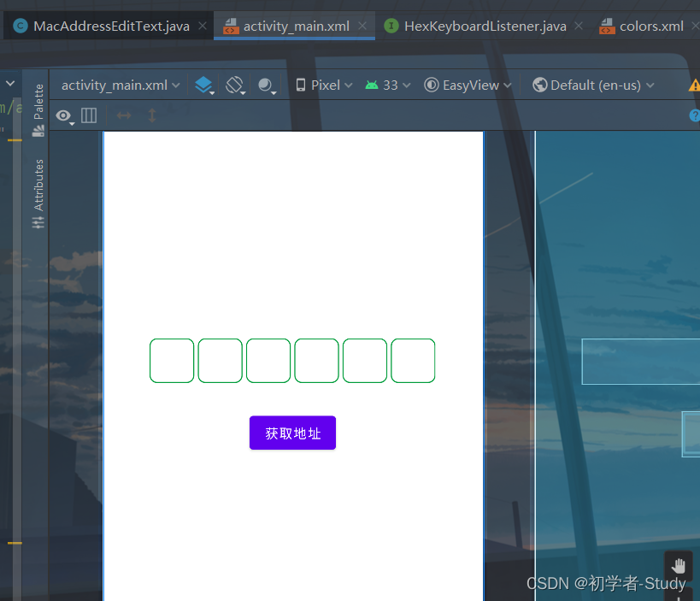Open the Default (en-us) locale dropdown

[x=592, y=85]
